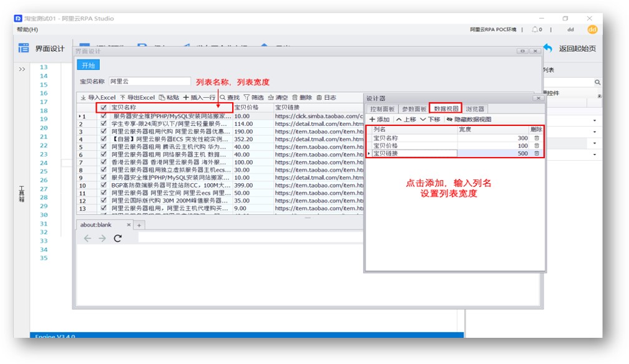Click the search magnifier in right panel

click(597, 82)
